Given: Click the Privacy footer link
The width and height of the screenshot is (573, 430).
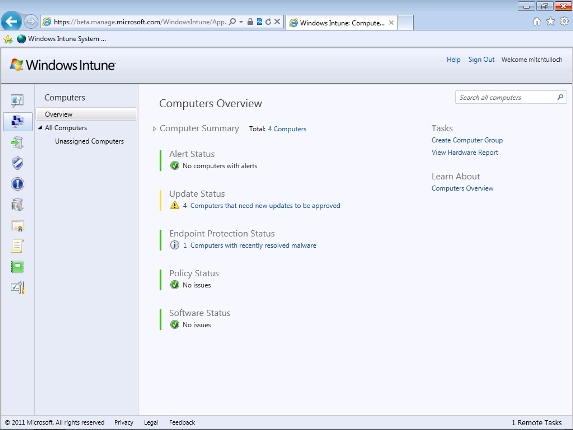Looking at the screenshot, I should point(124,422).
